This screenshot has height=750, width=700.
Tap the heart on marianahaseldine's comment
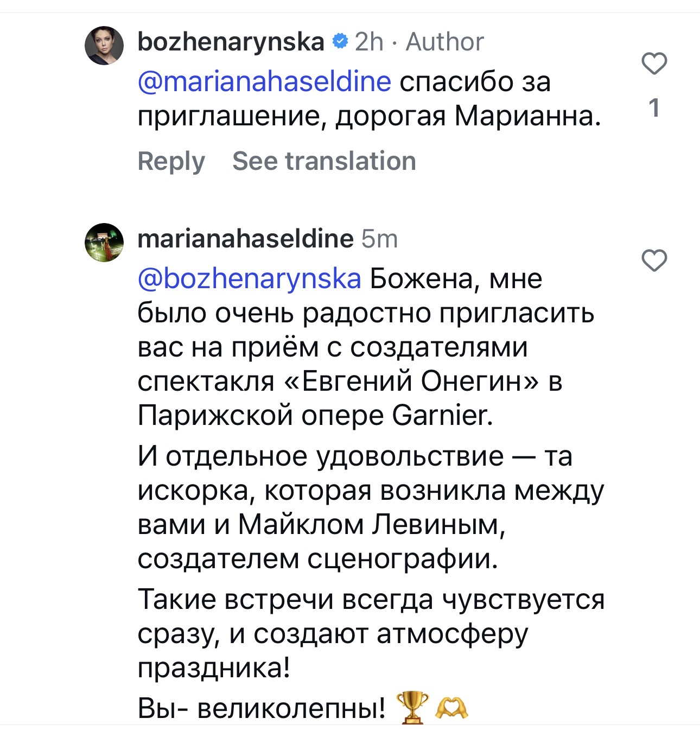click(654, 261)
